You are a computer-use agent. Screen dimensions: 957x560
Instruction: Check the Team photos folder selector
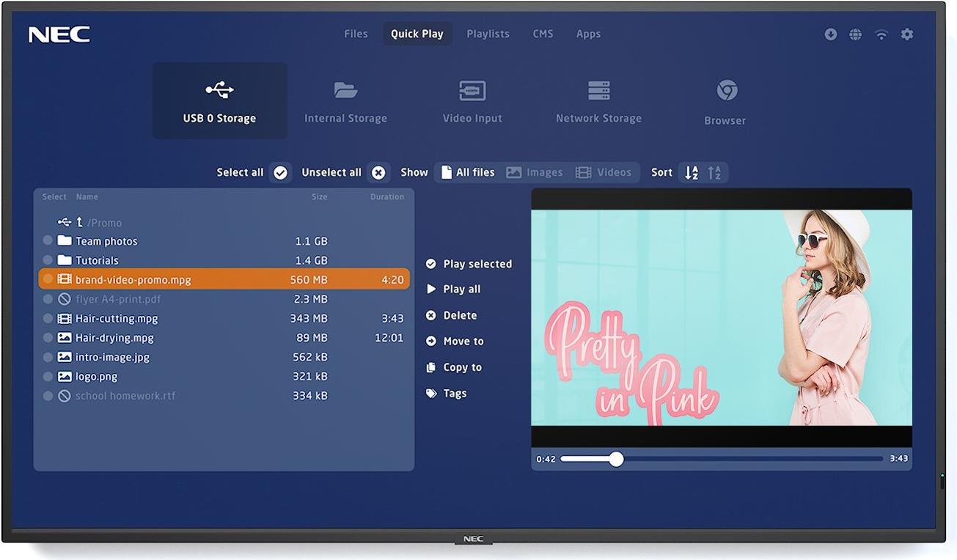pos(48,241)
